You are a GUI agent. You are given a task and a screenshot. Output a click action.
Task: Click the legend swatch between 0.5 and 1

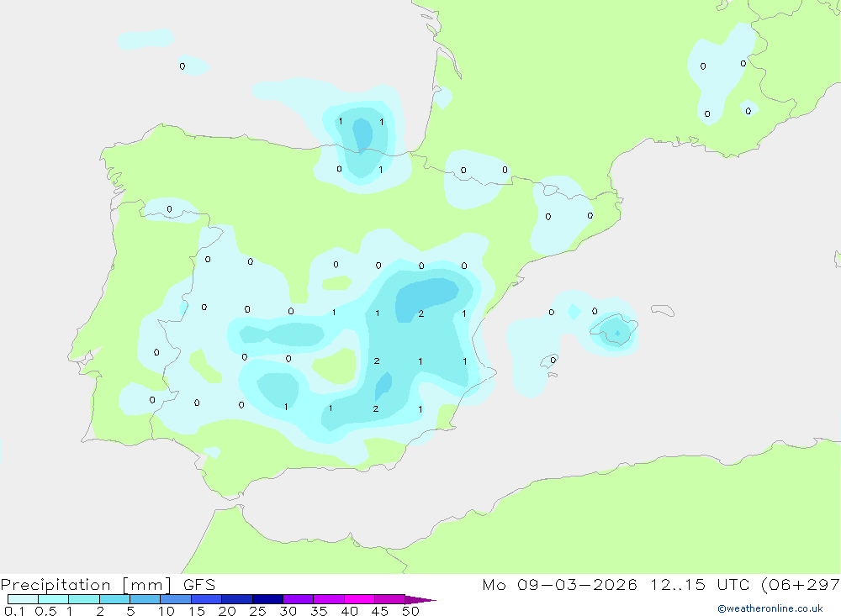54,599
